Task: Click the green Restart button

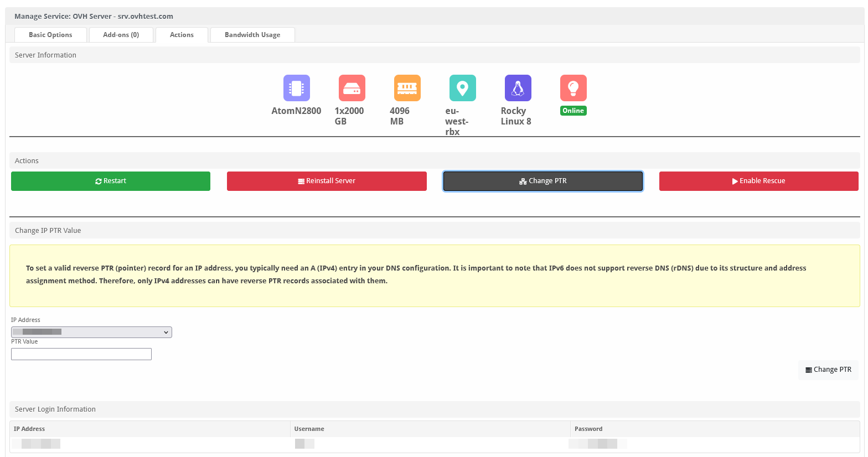Action: point(111,181)
